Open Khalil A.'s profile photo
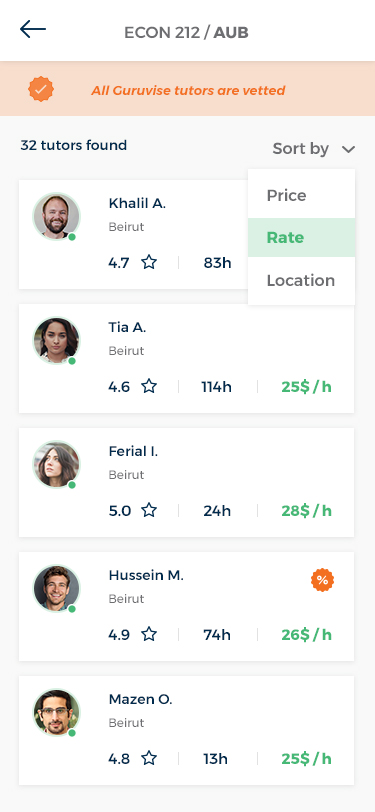The width and height of the screenshot is (375, 812). coord(56,216)
